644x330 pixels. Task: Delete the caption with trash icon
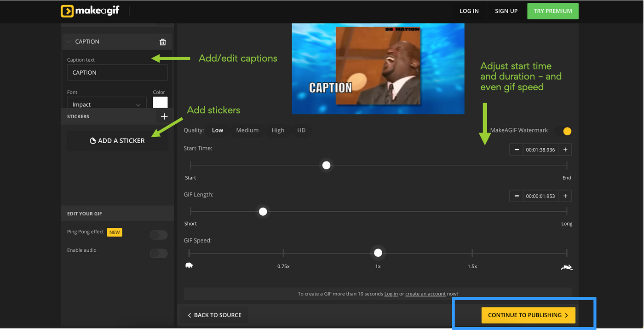[x=163, y=42]
